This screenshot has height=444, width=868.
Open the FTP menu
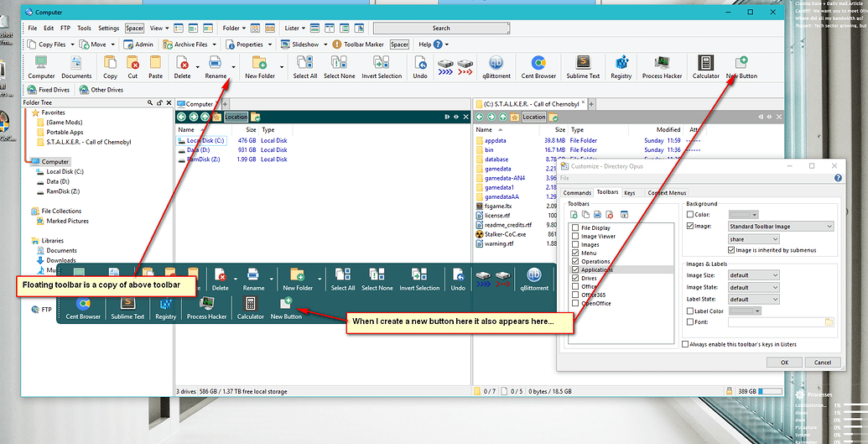65,28
